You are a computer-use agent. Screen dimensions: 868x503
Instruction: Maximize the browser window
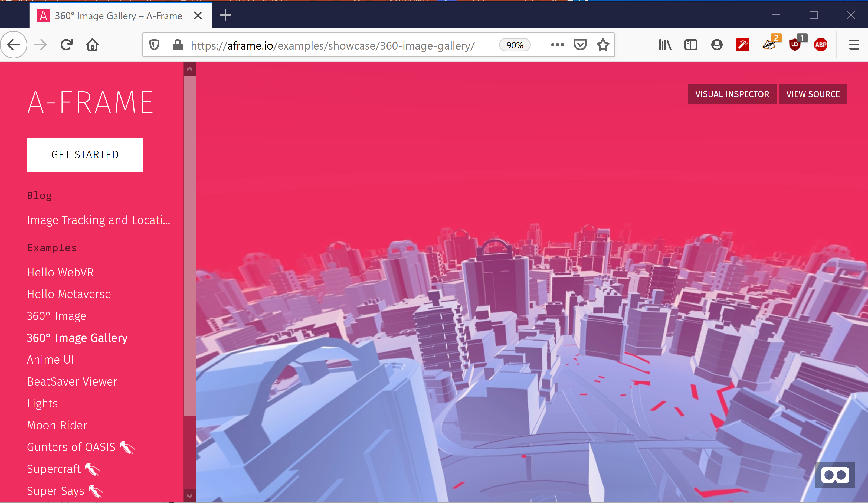click(x=813, y=15)
